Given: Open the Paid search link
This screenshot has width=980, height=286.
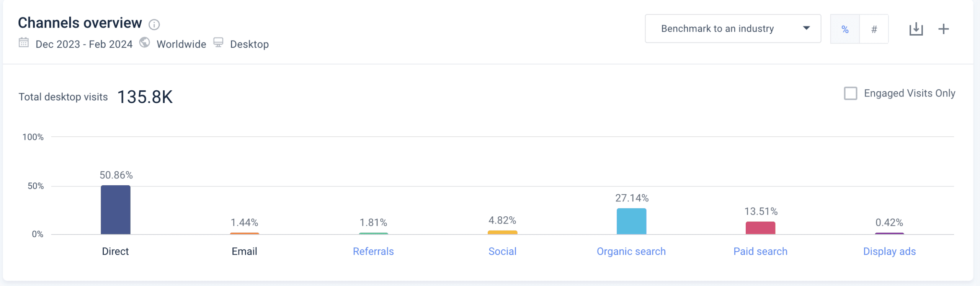Looking at the screenshot, I should pyautogui.click(x=760, y=252).
